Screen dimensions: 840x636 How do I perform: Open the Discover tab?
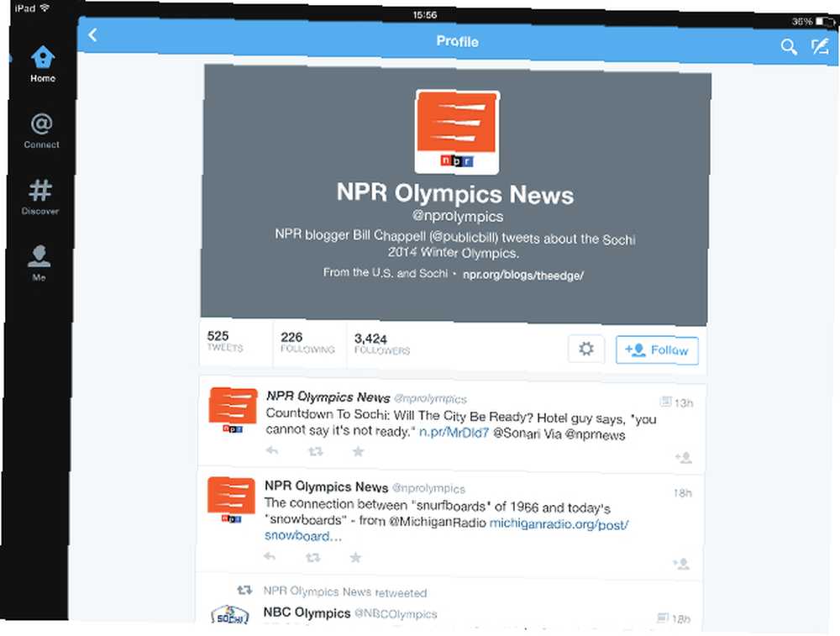tap(40, 197)
